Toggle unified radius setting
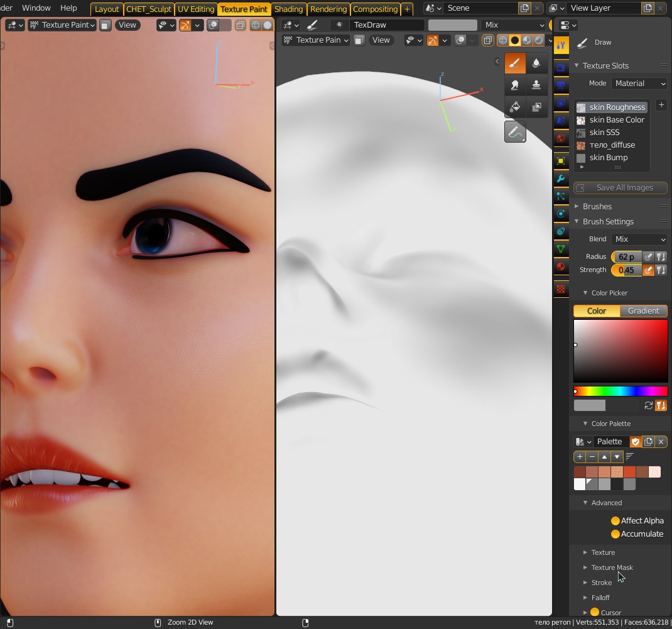Image resolution: width=672 pixels, height=629 pixels. click(661, 257)
